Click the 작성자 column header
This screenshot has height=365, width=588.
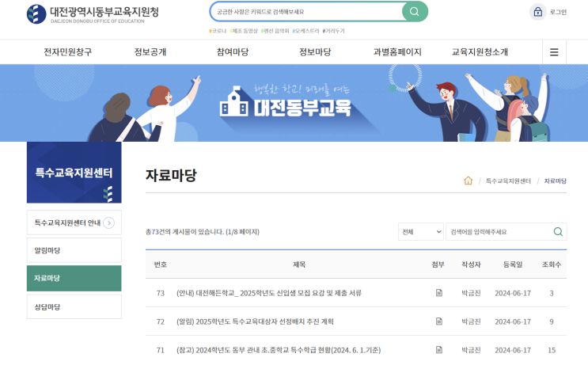click(x=471, y=264)
